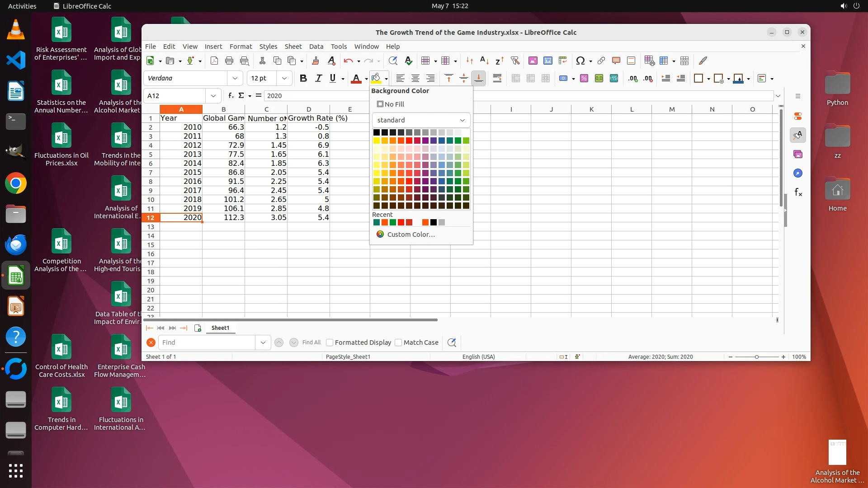Viewport: 868px width, 488px height.
Task: Open the Special Character (Omega) tool
Action: (x=580, y=61)
